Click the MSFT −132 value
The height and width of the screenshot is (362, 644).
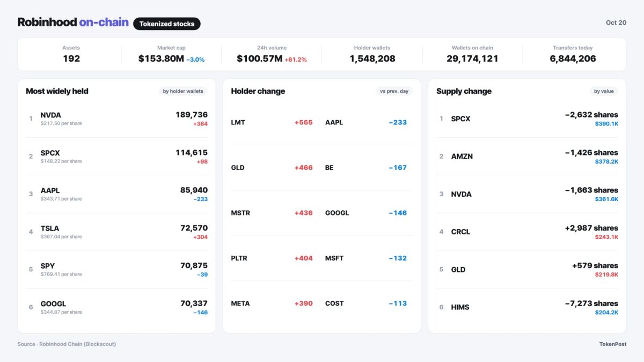point(398,258)
